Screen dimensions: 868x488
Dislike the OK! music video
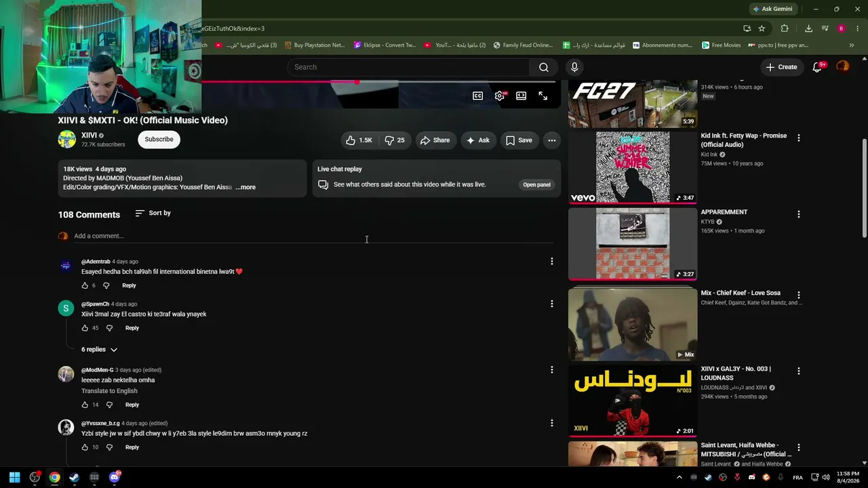tap(394, 140)
